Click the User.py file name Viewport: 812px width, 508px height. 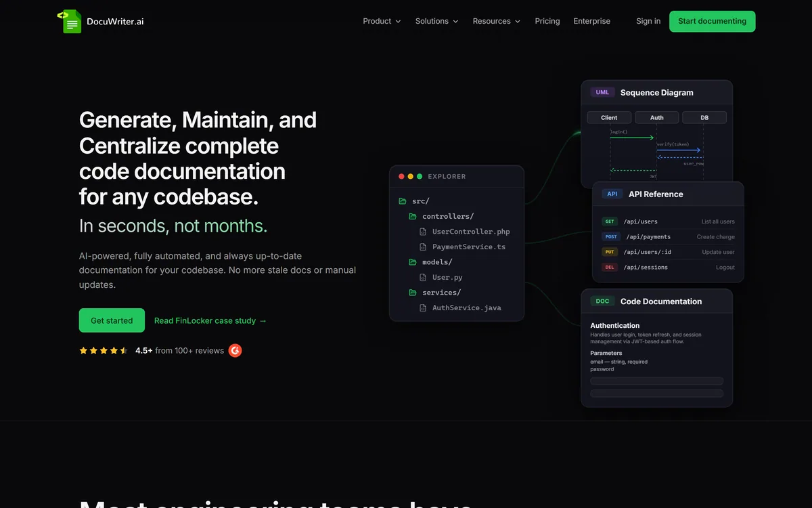(447, 277)
